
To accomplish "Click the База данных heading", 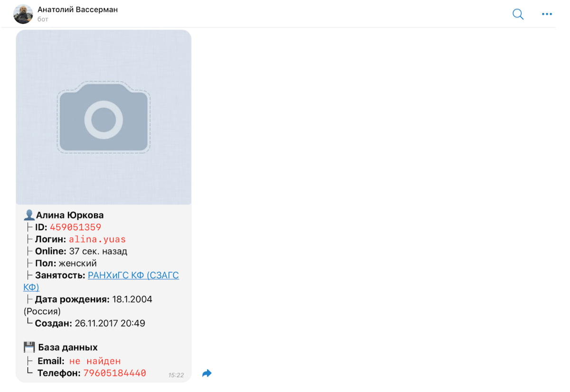I will coord(68,347).
